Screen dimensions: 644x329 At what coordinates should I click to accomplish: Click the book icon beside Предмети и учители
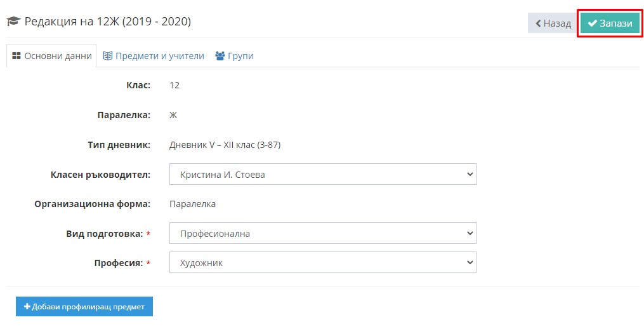(x=108, y=56)
